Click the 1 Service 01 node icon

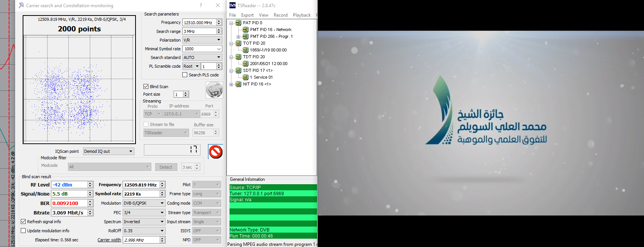point(245,77)
